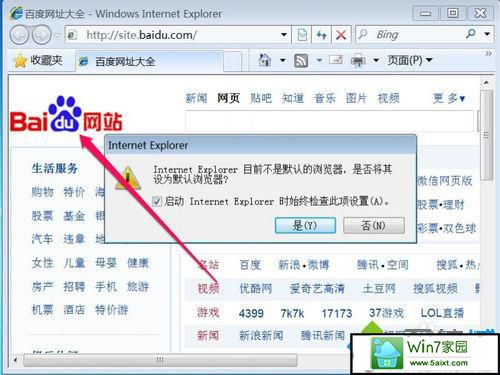Click the horizontal scrollbar thumb
The width and height of the screenshot is (500, 375).
160,360
